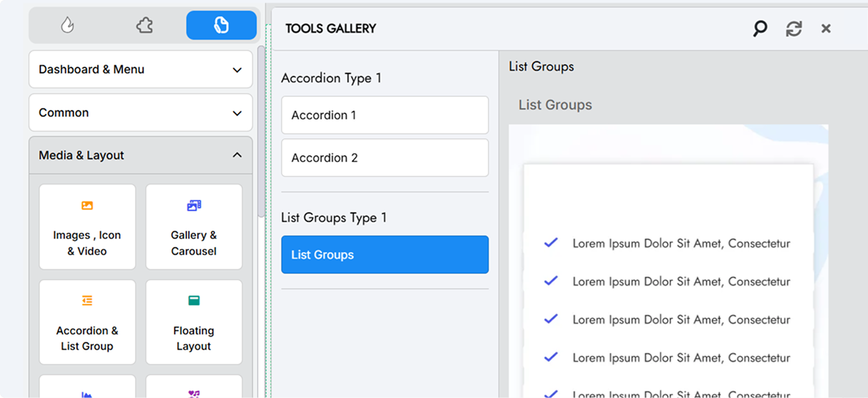Click 'List Groups Type 1' heading

click(x=334, y=218)
